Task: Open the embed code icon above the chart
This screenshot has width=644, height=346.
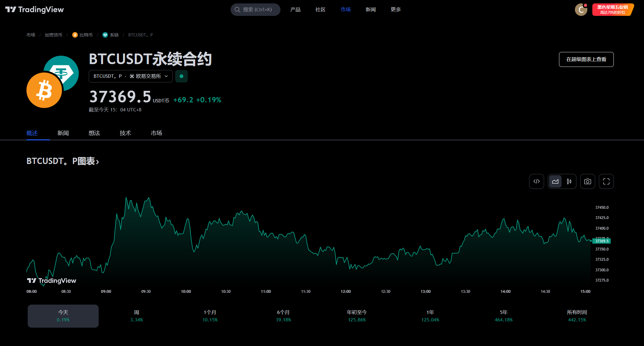Action: (x=536, y=181)
